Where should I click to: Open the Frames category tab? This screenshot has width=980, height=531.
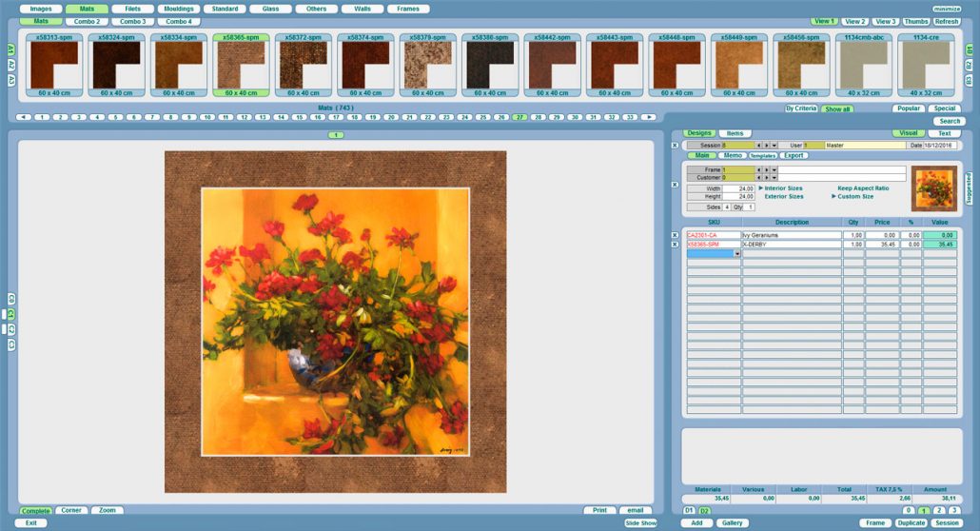[408, 9]
